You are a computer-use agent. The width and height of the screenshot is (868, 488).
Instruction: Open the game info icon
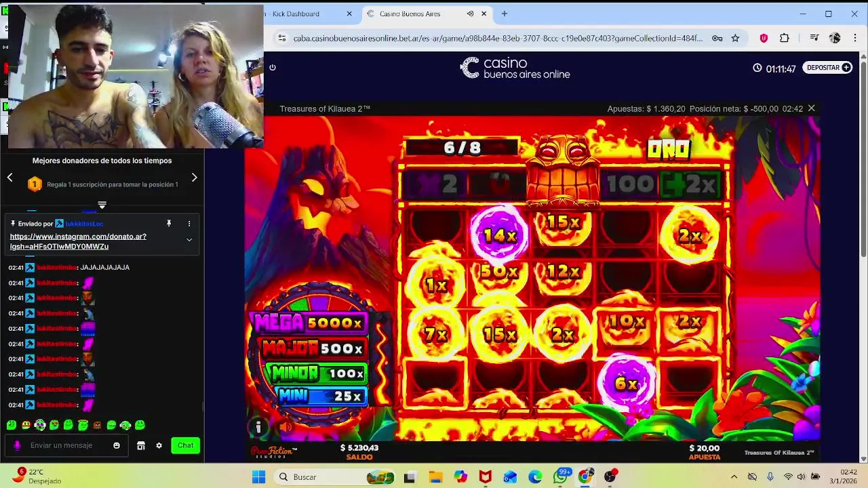tap(258, 427)
